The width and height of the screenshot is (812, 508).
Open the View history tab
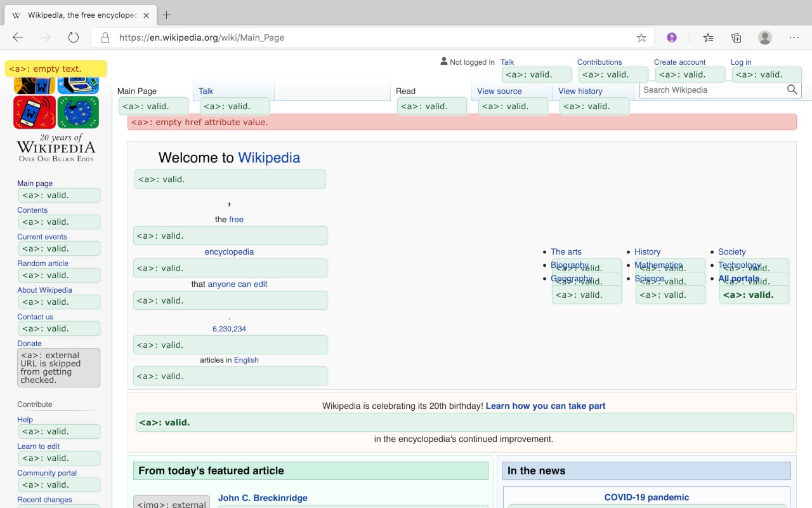coord(580,91)
